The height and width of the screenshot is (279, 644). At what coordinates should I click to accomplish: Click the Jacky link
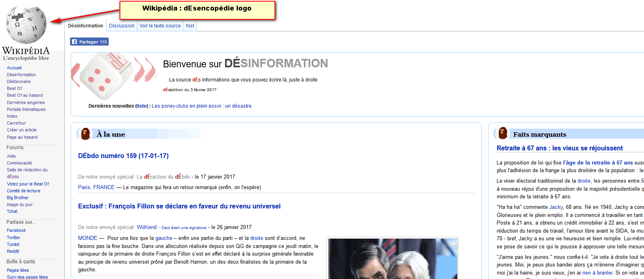coord(556,207)
